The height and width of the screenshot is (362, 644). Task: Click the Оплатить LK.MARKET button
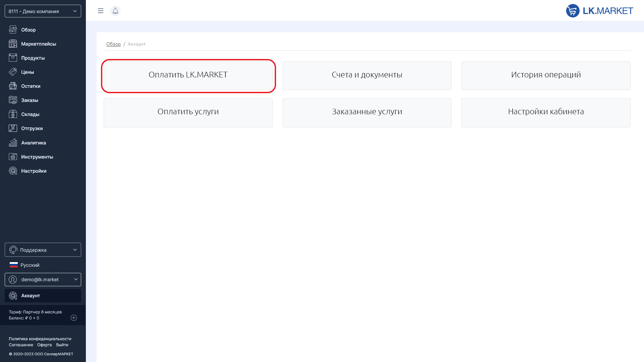[x=188, y=76]
